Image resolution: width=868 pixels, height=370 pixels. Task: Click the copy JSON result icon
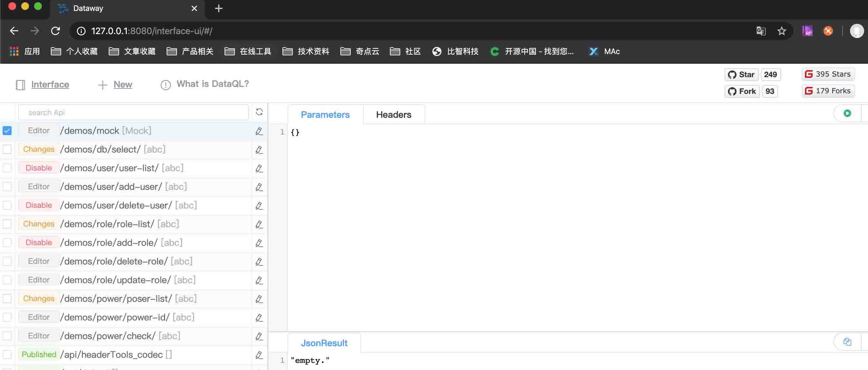coord(847,342)
